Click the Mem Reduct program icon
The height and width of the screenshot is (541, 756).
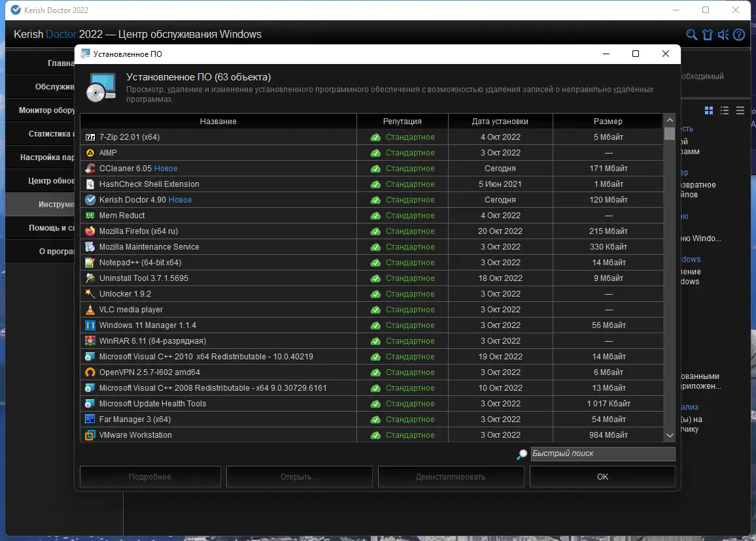(x=90, y=216)
